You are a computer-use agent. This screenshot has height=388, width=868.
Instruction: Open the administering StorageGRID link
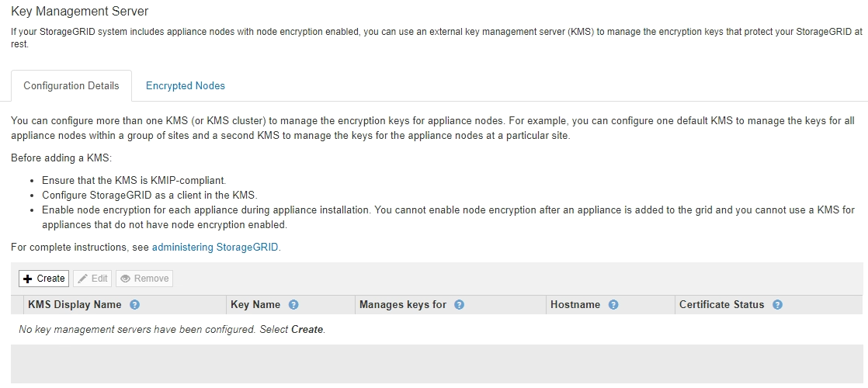[x=215, y=248]
